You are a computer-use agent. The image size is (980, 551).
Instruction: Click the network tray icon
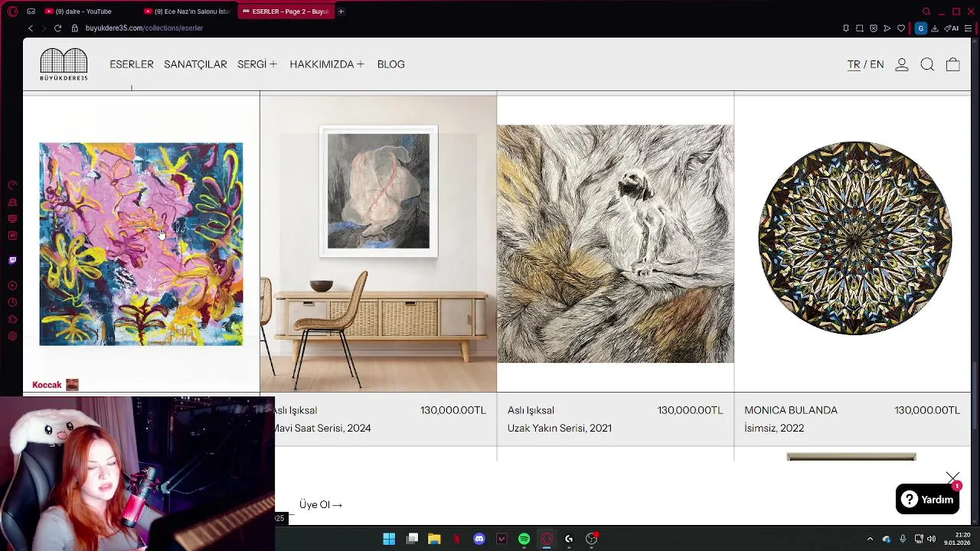click(x=919, y=540)
